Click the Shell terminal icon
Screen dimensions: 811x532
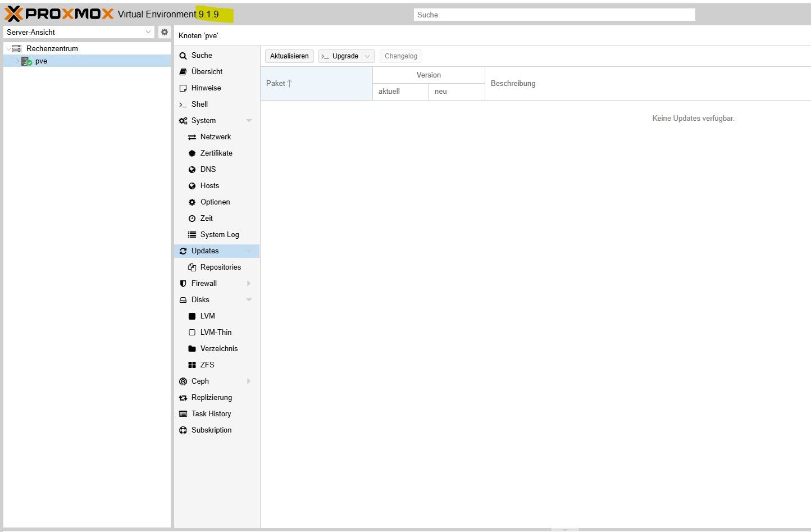(183, 104)
